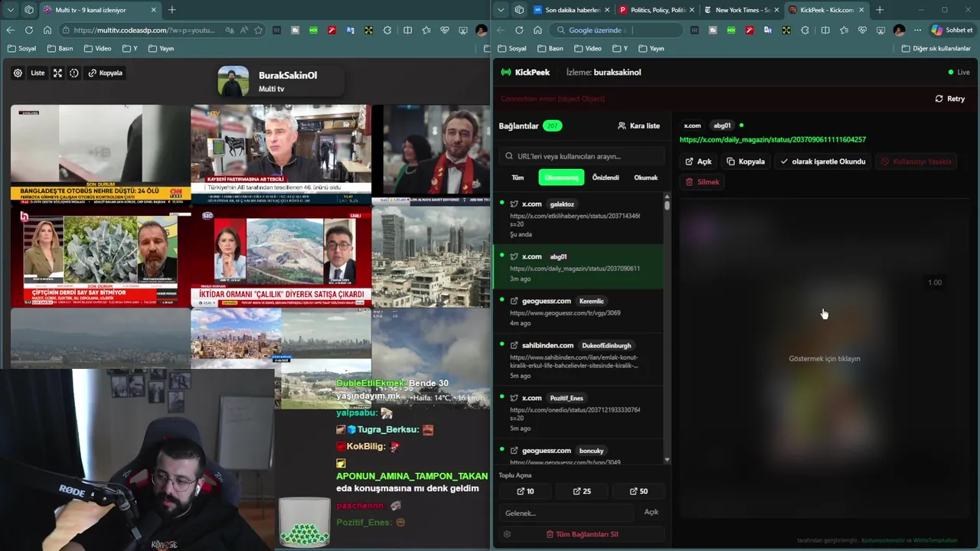Screen dimensions: 980x551
Task: Click Göstermek için tıklayın preview area
Action: coord(825,358)
